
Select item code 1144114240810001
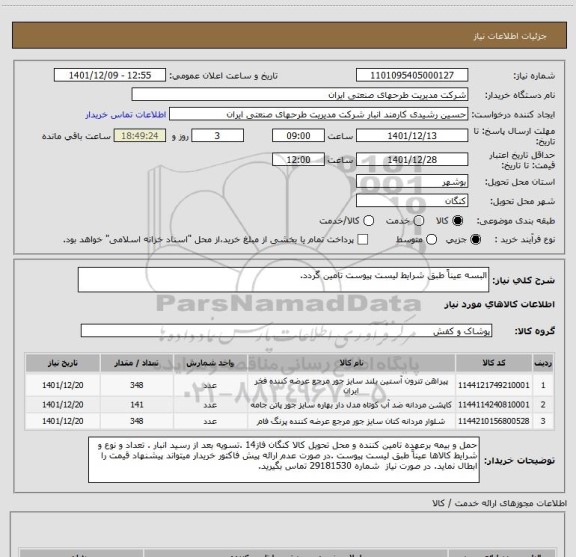pos(494,405)
